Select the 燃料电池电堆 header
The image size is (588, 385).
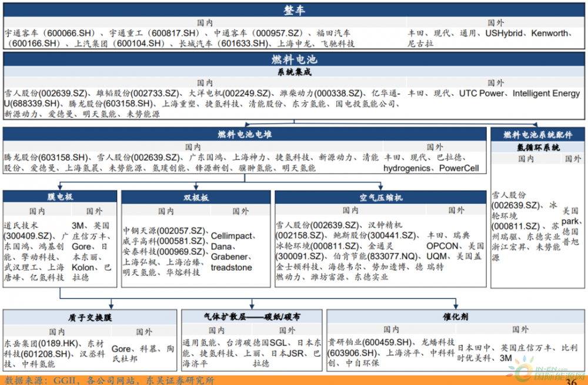point(245,135)
